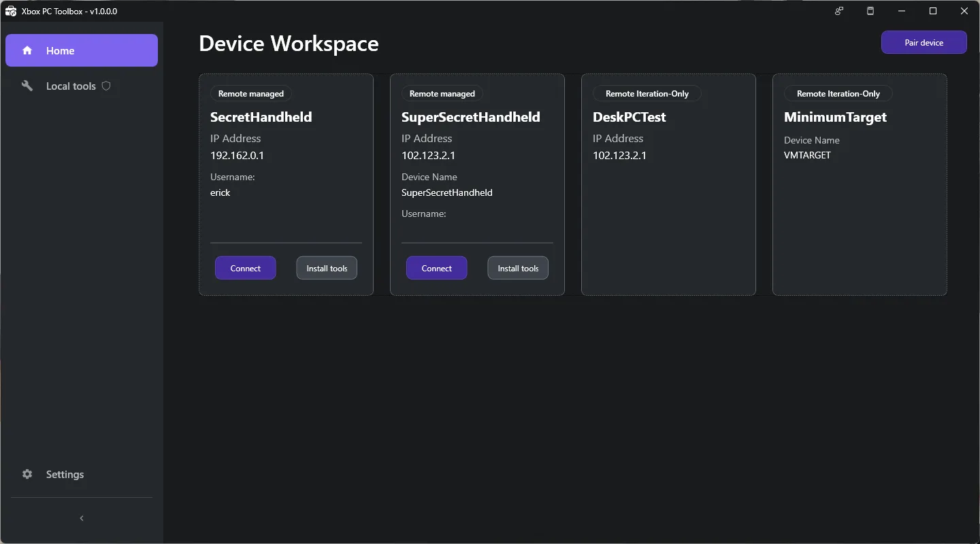
Task: Connect to the SuperSecretHandheld device
Action: (437, 268)
